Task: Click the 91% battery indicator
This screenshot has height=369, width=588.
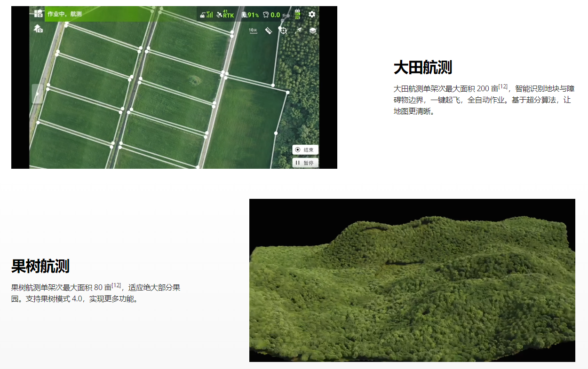Action: [250, 15]
